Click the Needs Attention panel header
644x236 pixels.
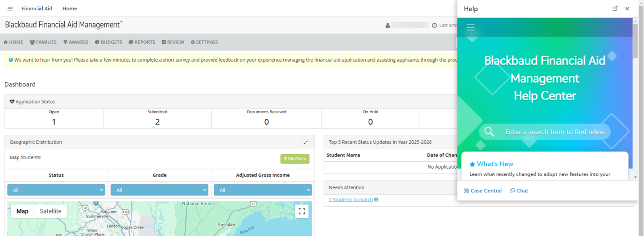tap(347, 187)
